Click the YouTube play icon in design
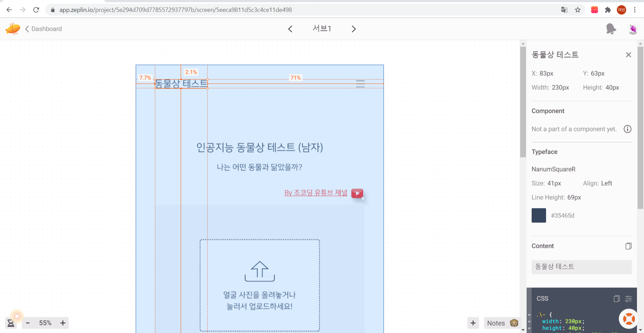This screenshot has width=644, height=333. pos(357,193)
